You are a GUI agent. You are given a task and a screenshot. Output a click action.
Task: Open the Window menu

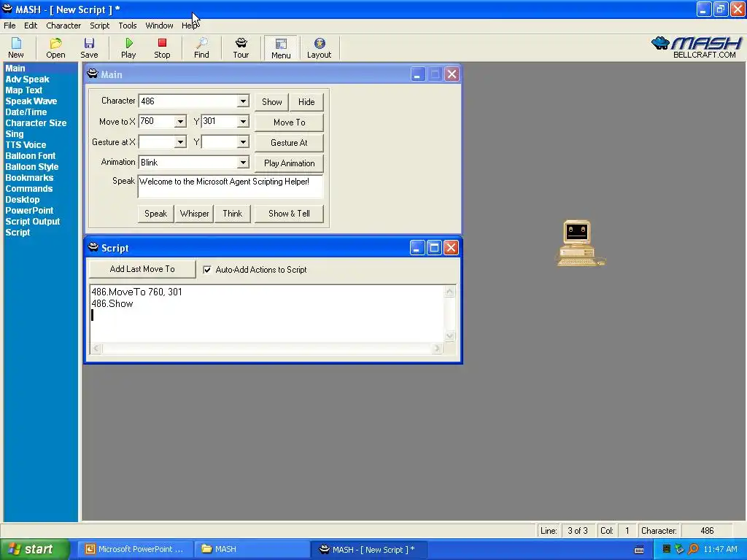click(159, 26)
